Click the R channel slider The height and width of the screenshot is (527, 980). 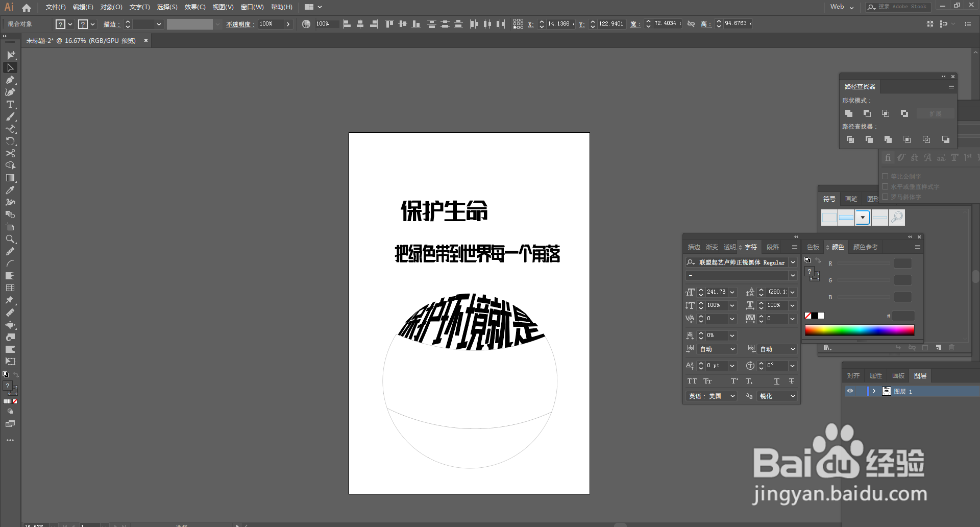pyautogui.click(x=864, y=263)
